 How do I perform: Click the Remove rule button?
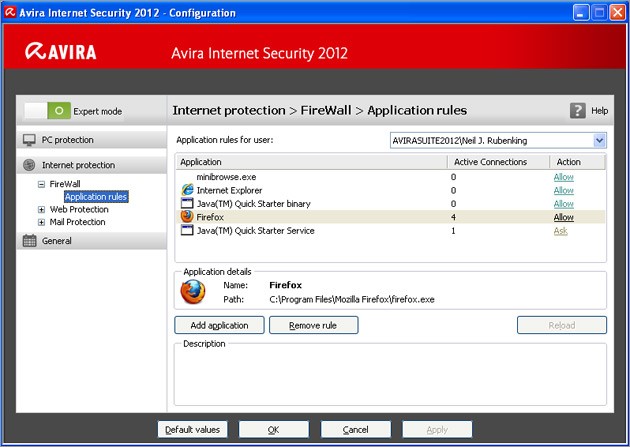(313, 325)
